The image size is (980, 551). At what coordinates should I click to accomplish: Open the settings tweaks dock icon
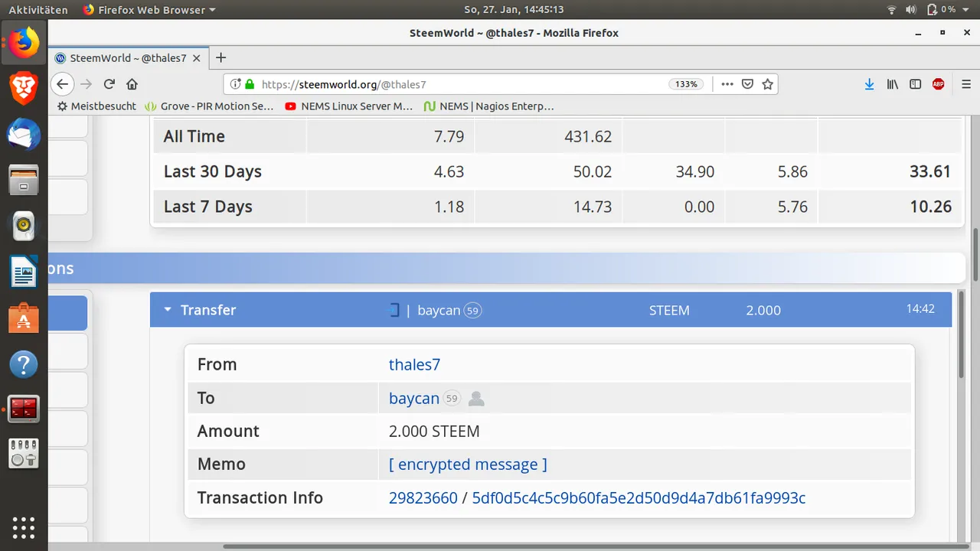(x=24, y=454)
